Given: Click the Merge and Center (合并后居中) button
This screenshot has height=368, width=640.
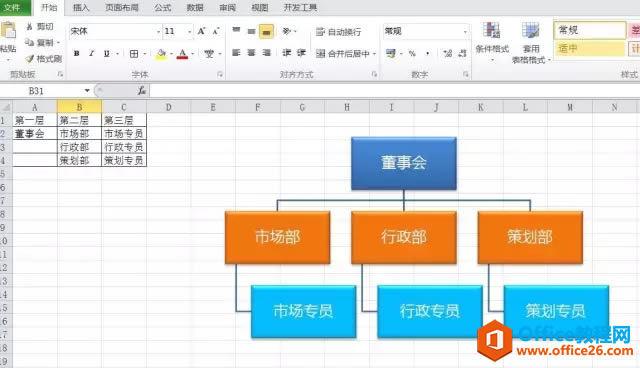Looking at the screenshot, I should (x=342, y=53).
